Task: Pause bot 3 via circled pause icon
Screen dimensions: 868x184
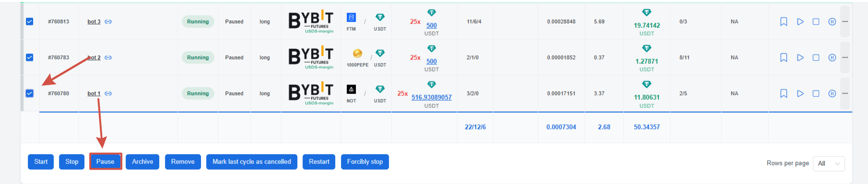Action: click(x=832, y=22)
